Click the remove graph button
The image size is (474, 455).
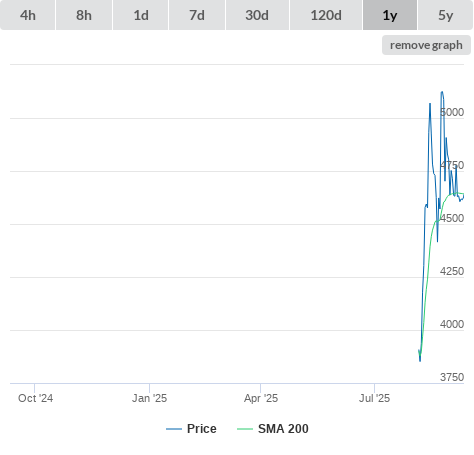(x=426, y=45)
